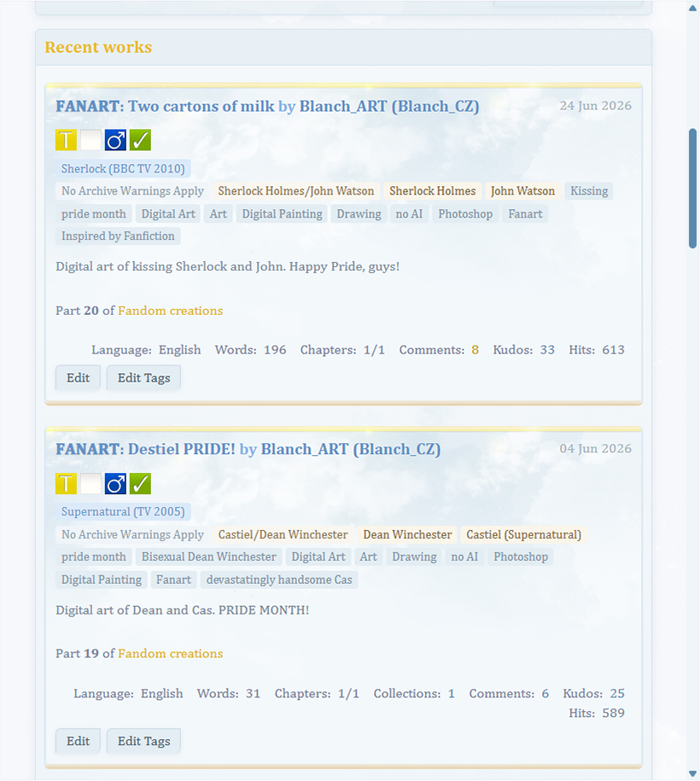Edit the Destiel PRIDE! work
This screenshot has width=700, height=781.
pyautogui.click(x=79, y=741)
